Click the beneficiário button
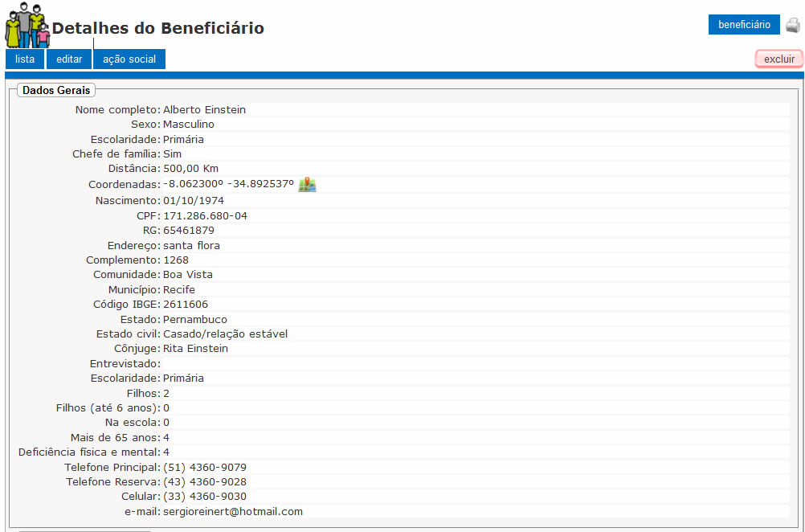The width and height of the screenshot is (805, 532). [x=744, y=25]
